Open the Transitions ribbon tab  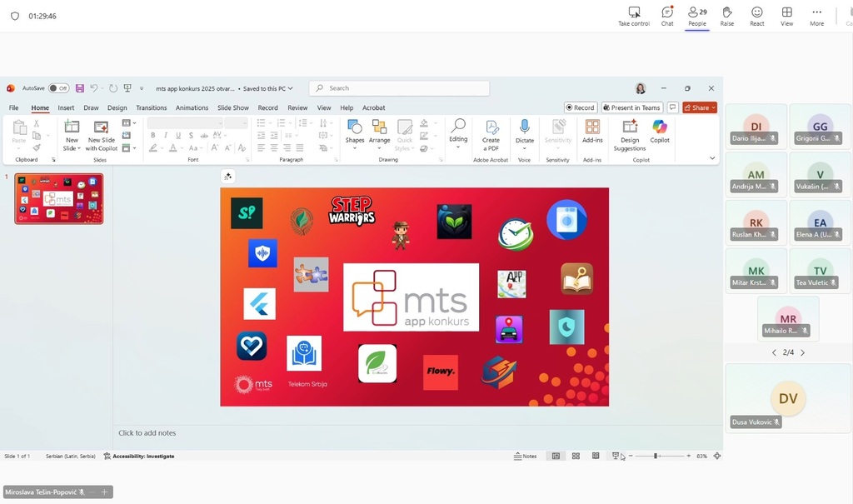point(152,107)
